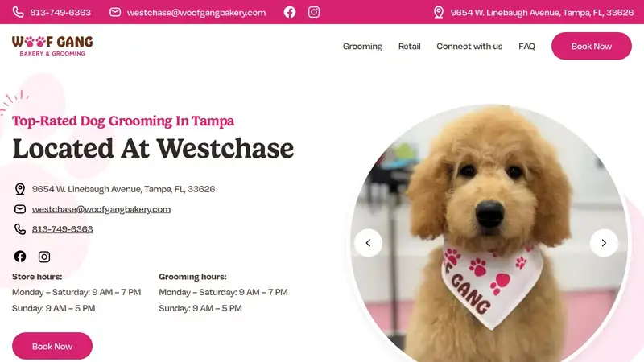Click the underlined phone number 813-749-6363

point(63,229)
